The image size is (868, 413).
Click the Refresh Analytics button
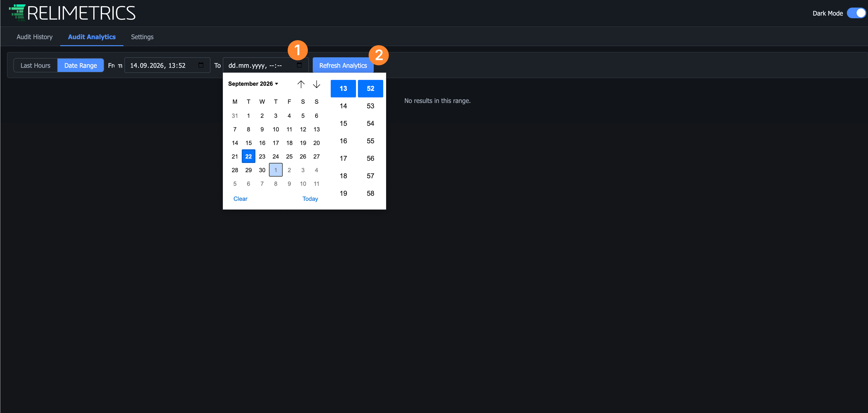click(x=343, y=65)
